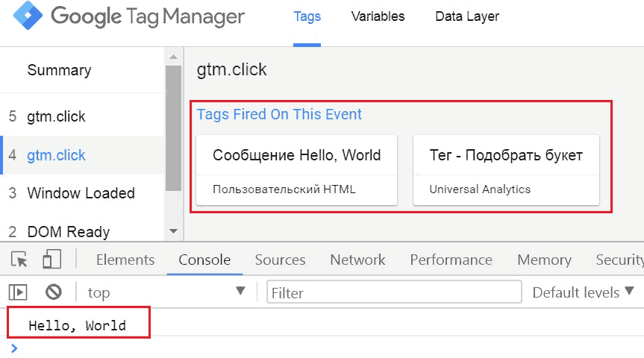Switch to the Memory devtools tab
644x358 pixels.
coord(544,260)
